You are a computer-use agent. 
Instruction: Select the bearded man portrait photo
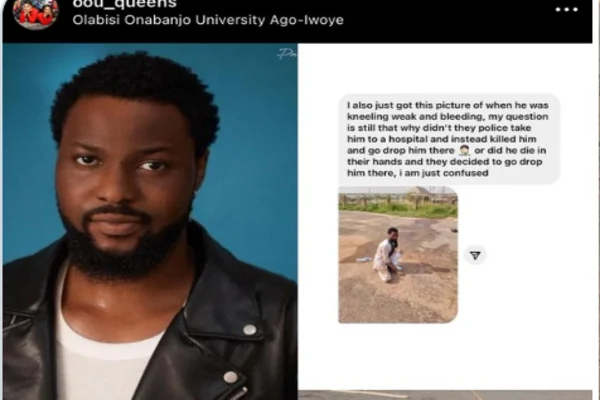(150, 221)
